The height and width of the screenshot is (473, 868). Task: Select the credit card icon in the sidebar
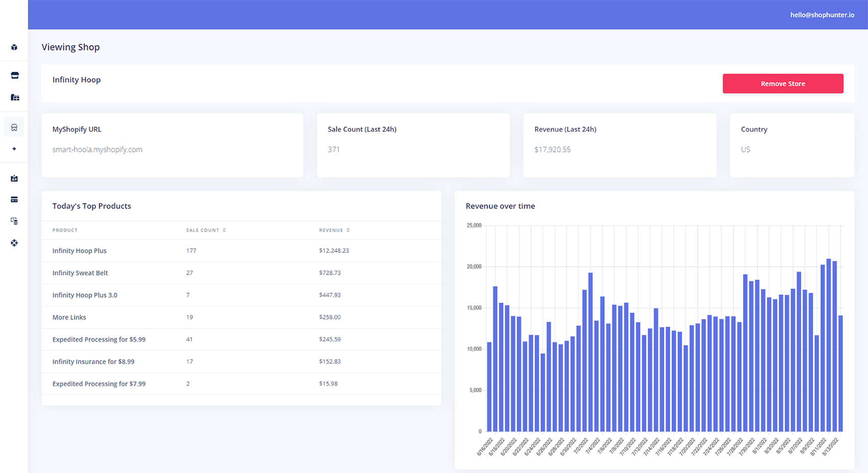click(x=14, y=199)
